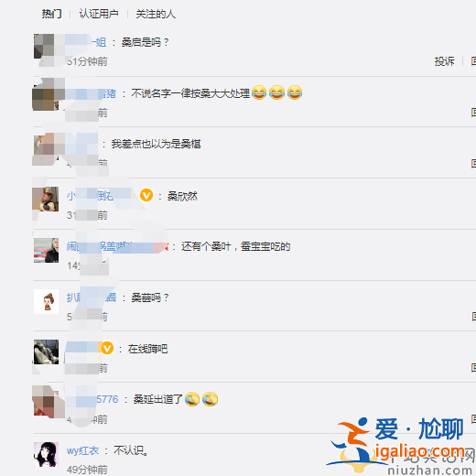Click the orange V verified badge beside 桑欣然

(x=146, y=195)
